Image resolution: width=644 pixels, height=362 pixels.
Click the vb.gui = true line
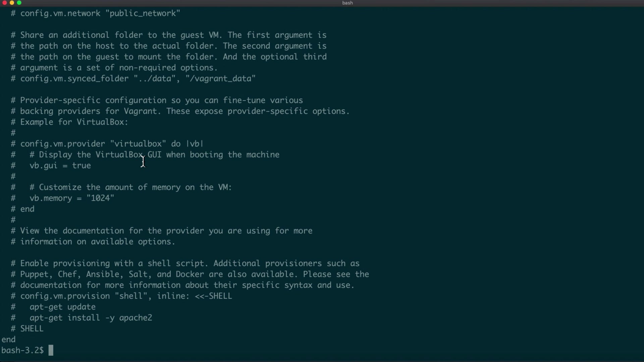(60, 166)
